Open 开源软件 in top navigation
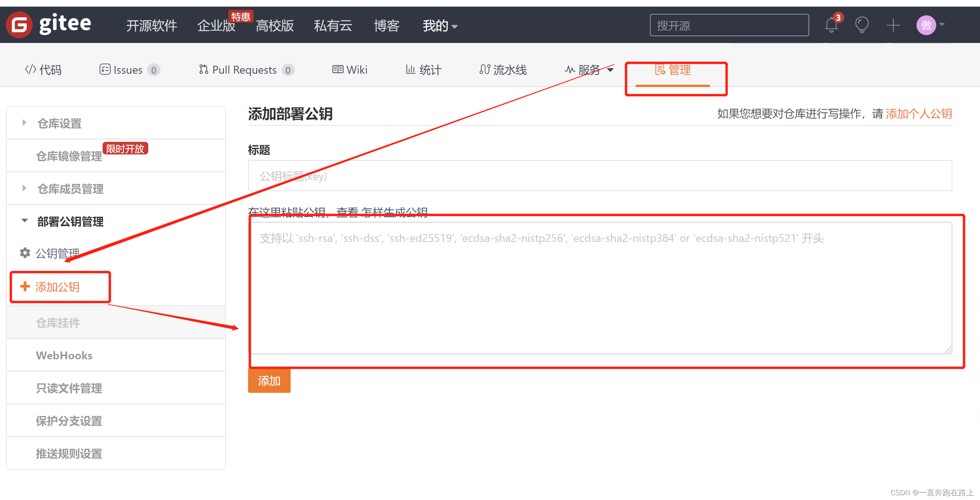Screen dimensions: 980x500 (151, 26)
